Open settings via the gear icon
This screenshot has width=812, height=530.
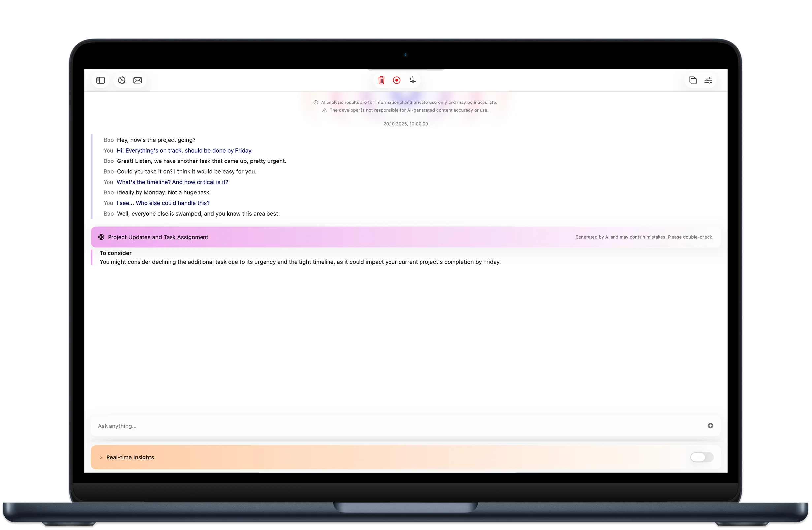pos(121,80)
